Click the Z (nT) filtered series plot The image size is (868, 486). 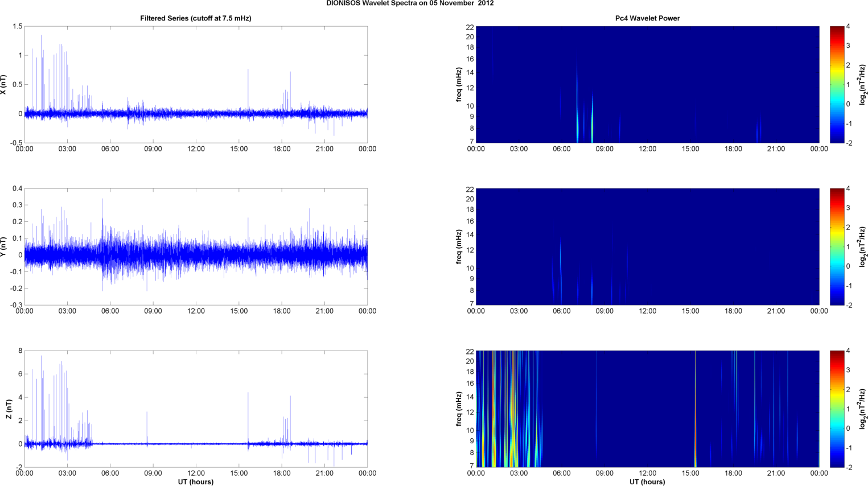point(196,409)
